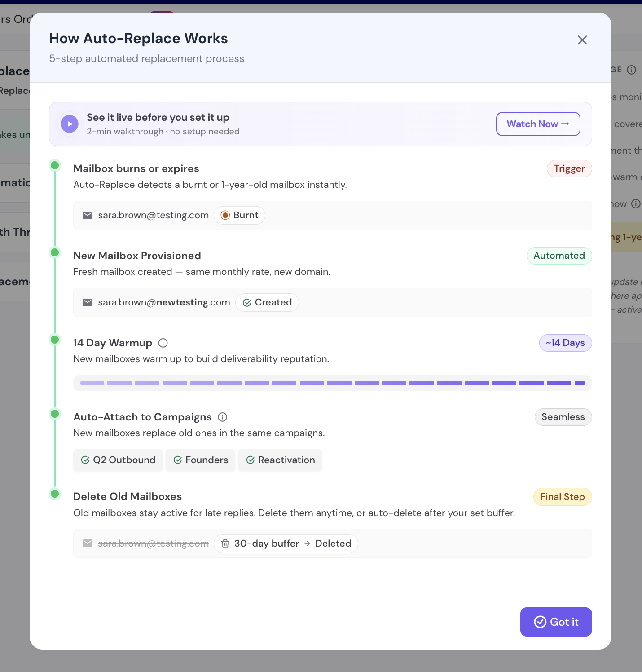Click the purple play video icon
This screenshot has width=642, height=672.
(x=70, y=124)
